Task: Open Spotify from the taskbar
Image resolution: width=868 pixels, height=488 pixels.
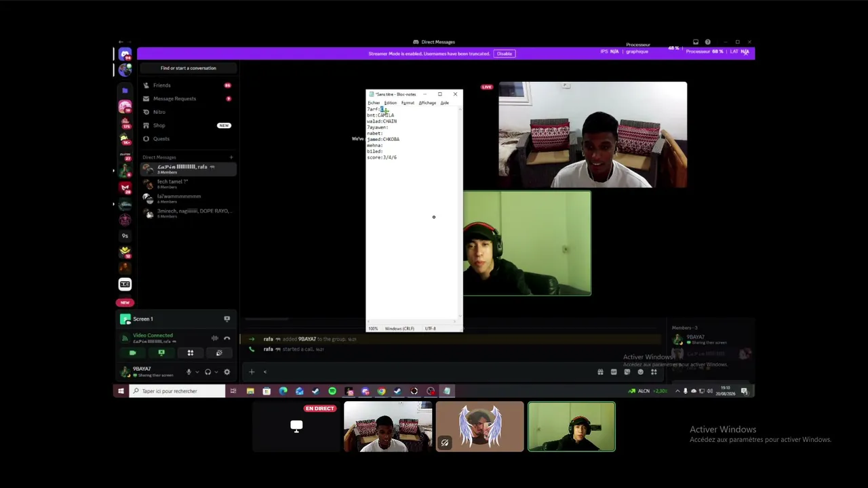Action: coord(332,391)
